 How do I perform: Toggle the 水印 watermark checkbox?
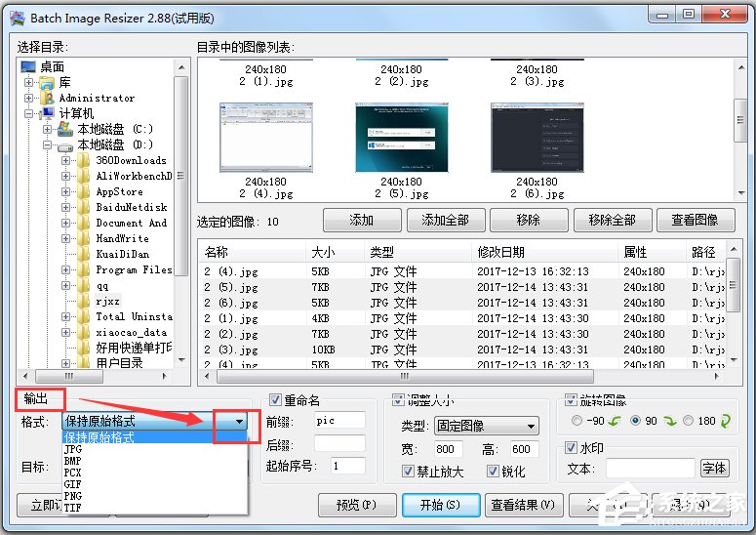tap(571, 448)
